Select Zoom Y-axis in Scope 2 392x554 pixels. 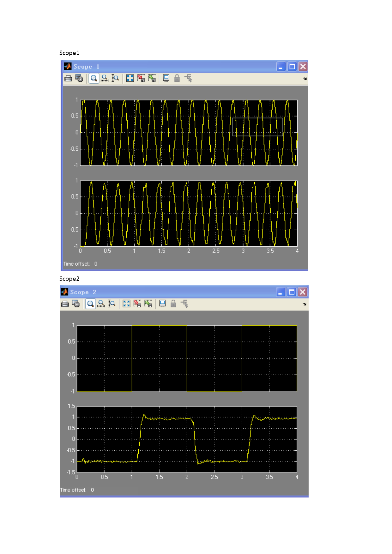coord(112,304)
